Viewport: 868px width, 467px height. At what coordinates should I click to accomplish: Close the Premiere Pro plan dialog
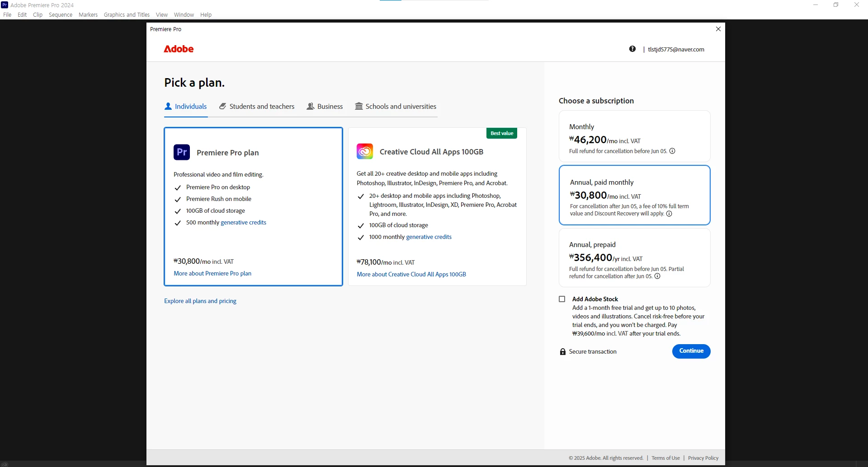coord(718,29)
